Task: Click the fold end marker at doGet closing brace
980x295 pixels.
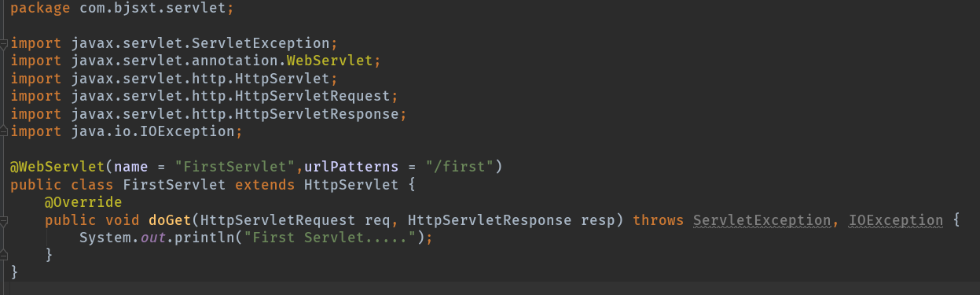Action: pyautogui.click(x=4, y=254)
